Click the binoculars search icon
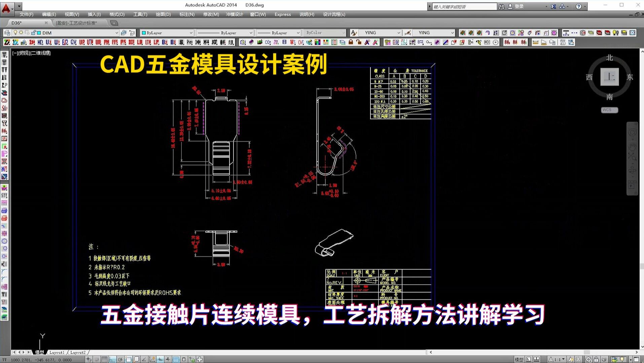 501,6
